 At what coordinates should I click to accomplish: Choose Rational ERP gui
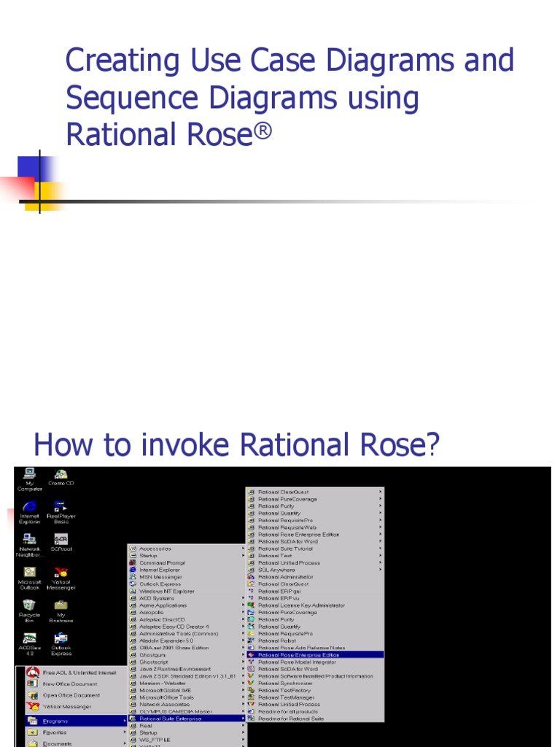pos(315,591)
